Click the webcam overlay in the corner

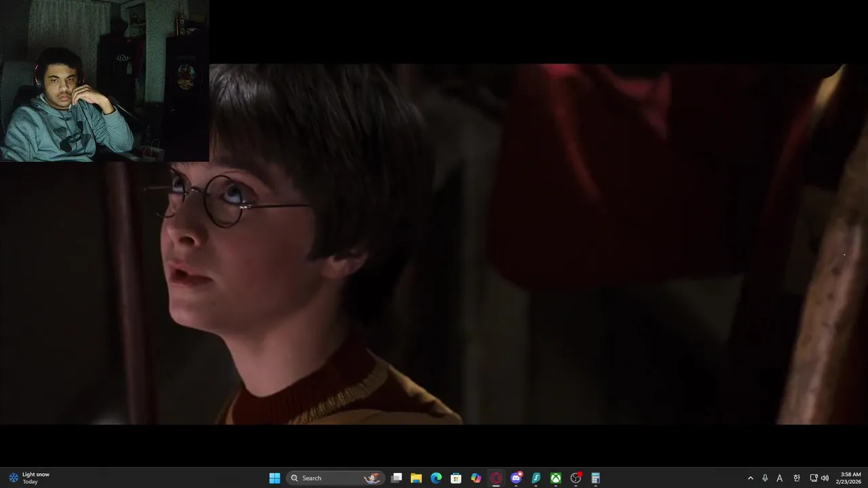(104, 81)
